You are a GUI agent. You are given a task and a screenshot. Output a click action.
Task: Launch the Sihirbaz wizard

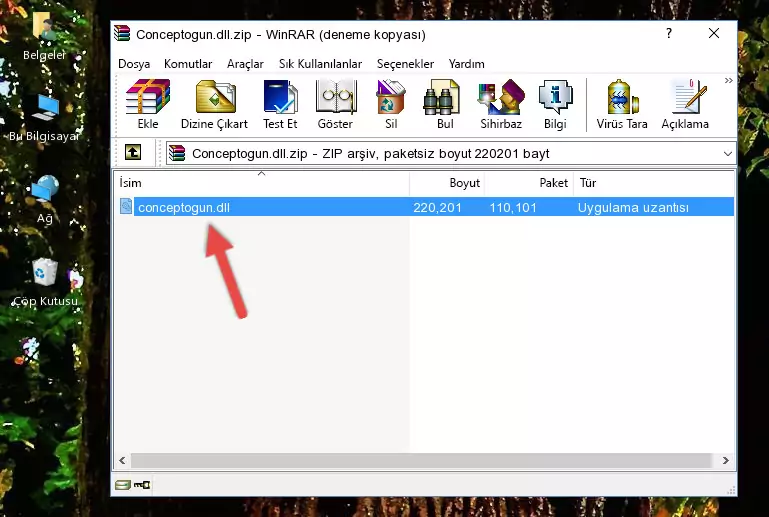point(501,104)
